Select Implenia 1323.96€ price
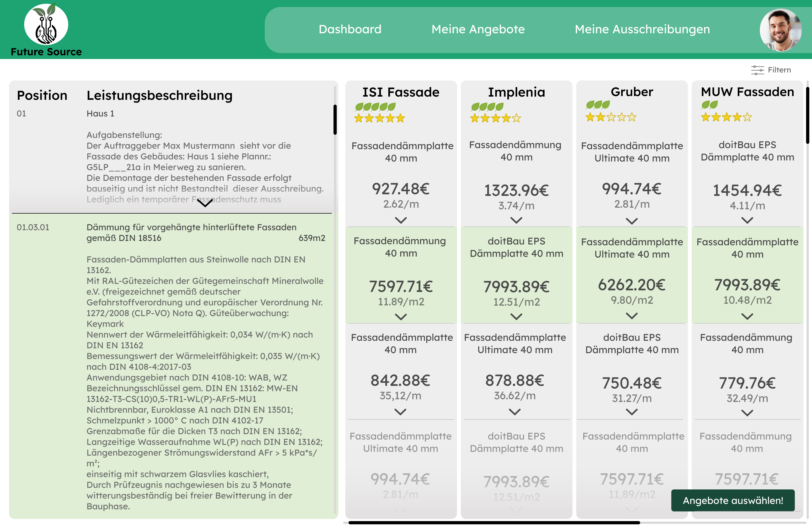Image resolution: width=812 pixels, height=527 pixels. tap(516, 190)
